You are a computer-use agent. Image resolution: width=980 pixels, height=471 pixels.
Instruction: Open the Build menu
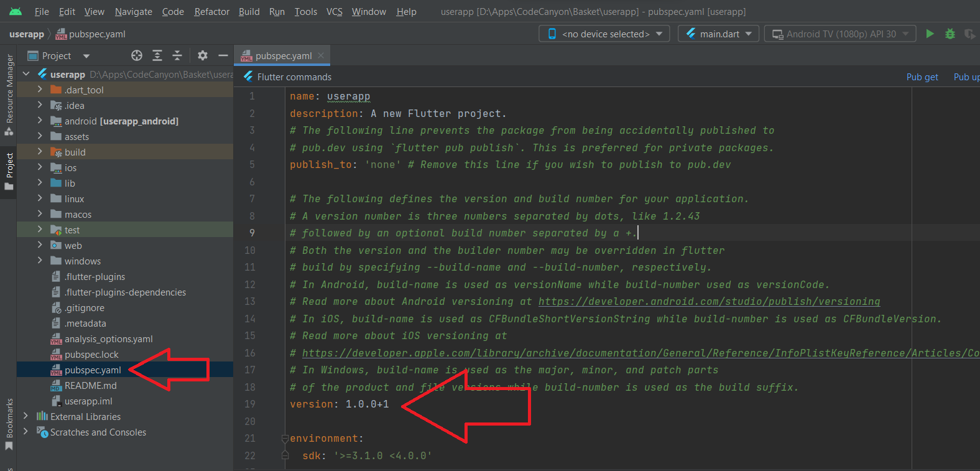(249, 11)
